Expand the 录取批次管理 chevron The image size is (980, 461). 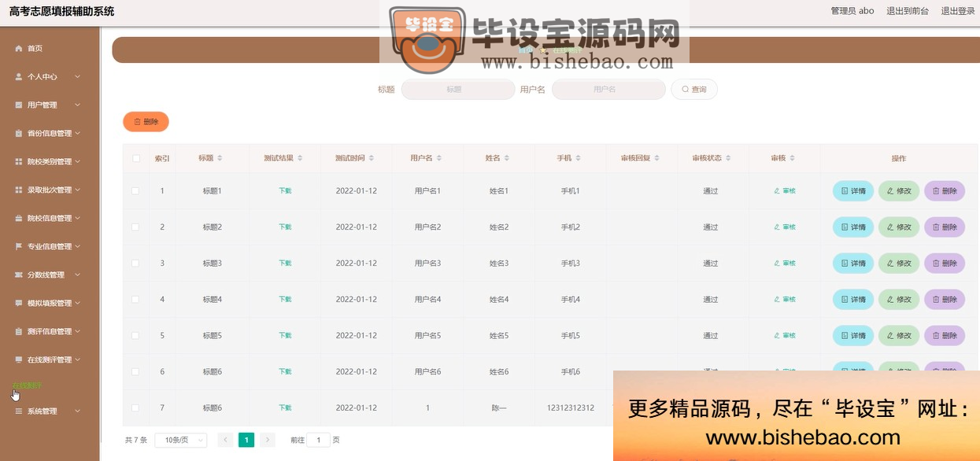point(78,190)
